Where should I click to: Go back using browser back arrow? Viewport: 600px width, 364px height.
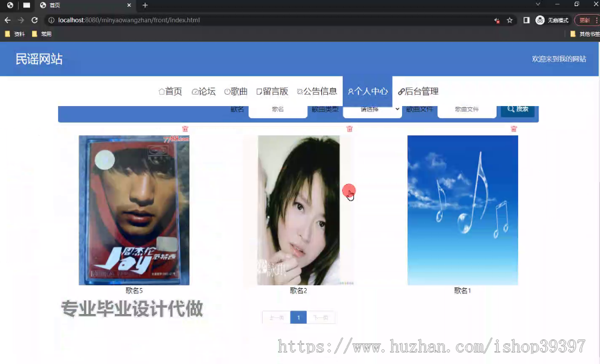pos(7,20)
